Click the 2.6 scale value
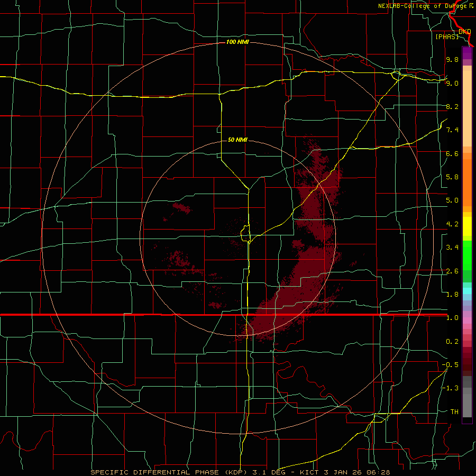 coord(452,271)
